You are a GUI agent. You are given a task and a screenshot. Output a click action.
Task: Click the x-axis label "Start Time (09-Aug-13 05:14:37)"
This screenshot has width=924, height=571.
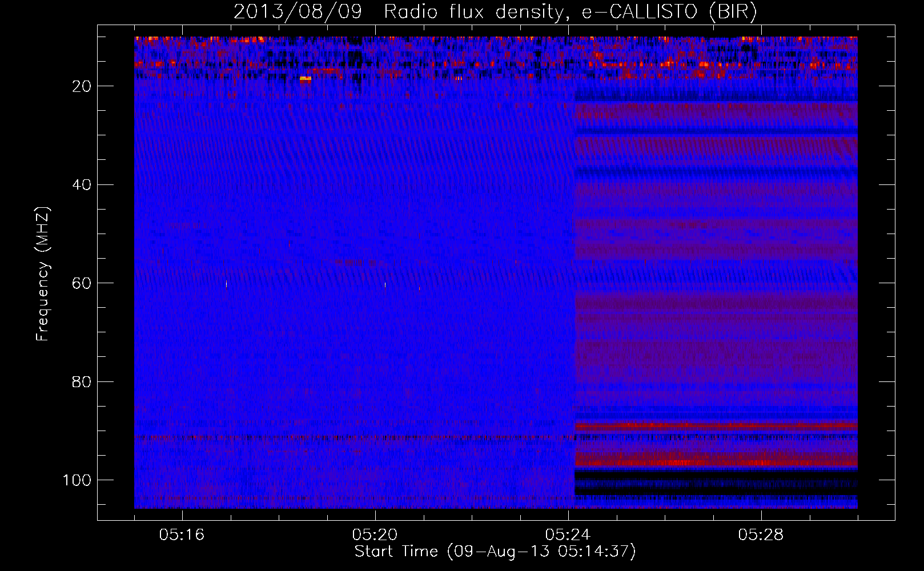(495, 552)
